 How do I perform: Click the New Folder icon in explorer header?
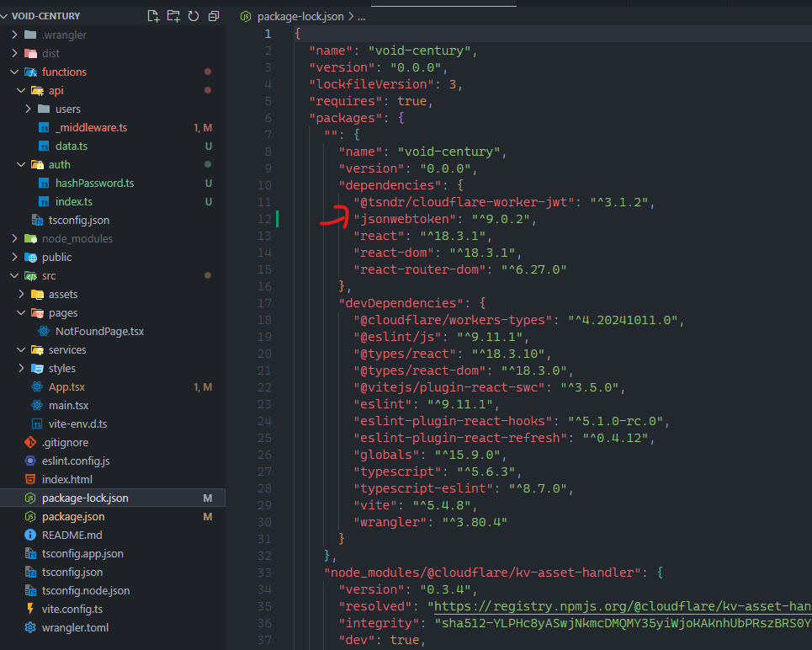(173, 16)
